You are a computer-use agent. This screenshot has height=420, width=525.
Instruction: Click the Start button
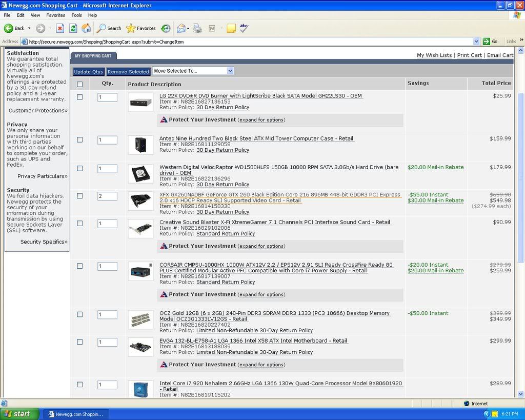[19, 414]
